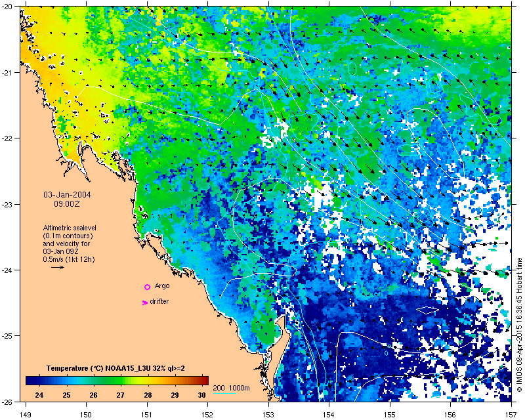The image size is (525, 420).
Task: Click the longitude axis label "153"
Action: tap(268, 415)
